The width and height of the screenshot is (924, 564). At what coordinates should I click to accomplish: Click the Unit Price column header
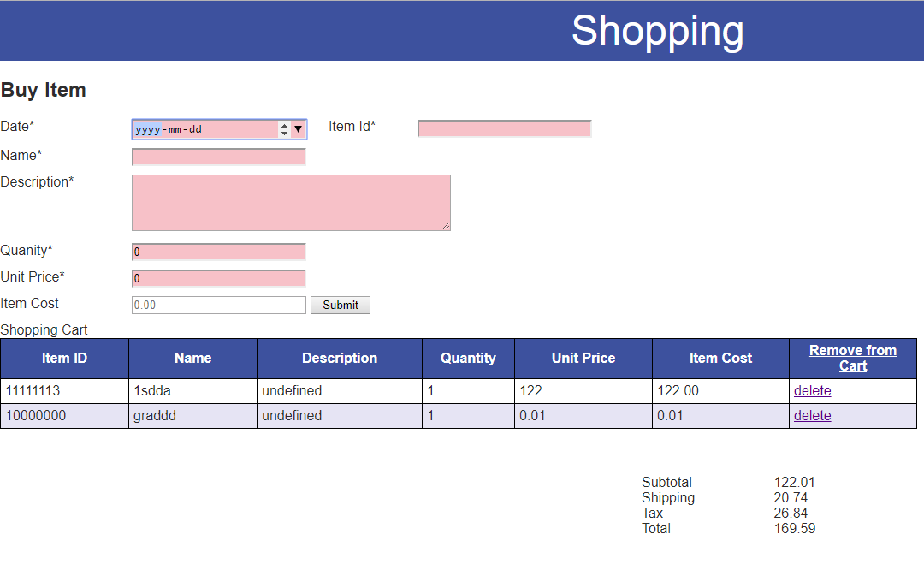[x=583, y=359]
